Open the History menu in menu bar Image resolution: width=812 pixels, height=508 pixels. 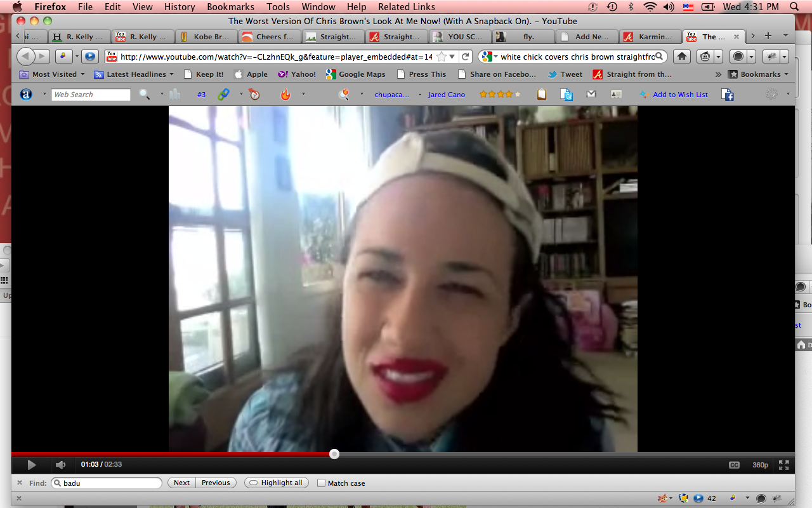[x=180, y=7]
